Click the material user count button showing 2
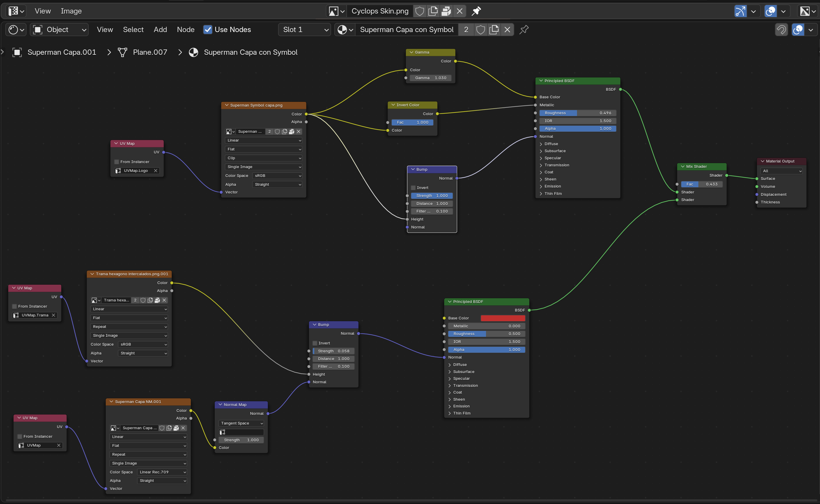 click(x=466, y=30)
